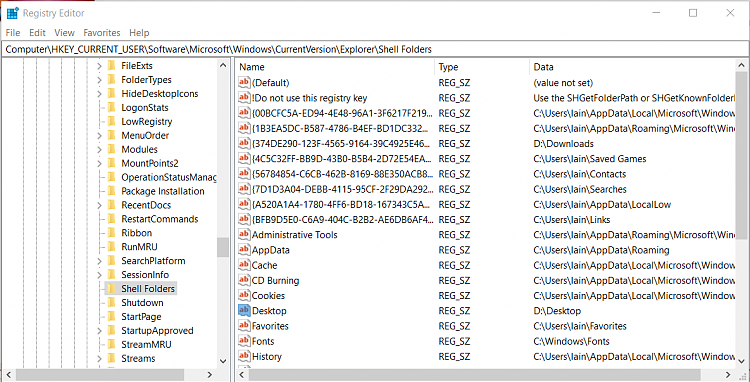750x382 pixels.
Task: Select the Ribbon key
Action: point(136,233)
